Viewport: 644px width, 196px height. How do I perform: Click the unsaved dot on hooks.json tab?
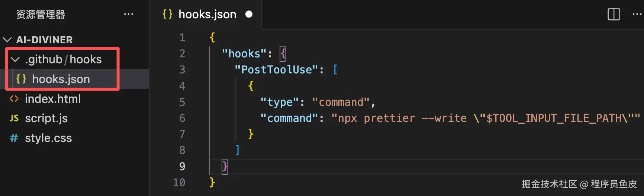click(249, 14)
